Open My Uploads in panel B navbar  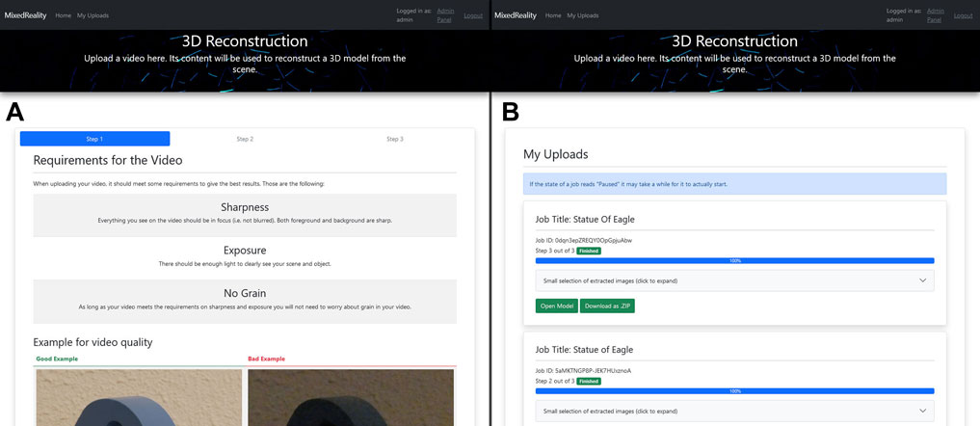(582, 15)
